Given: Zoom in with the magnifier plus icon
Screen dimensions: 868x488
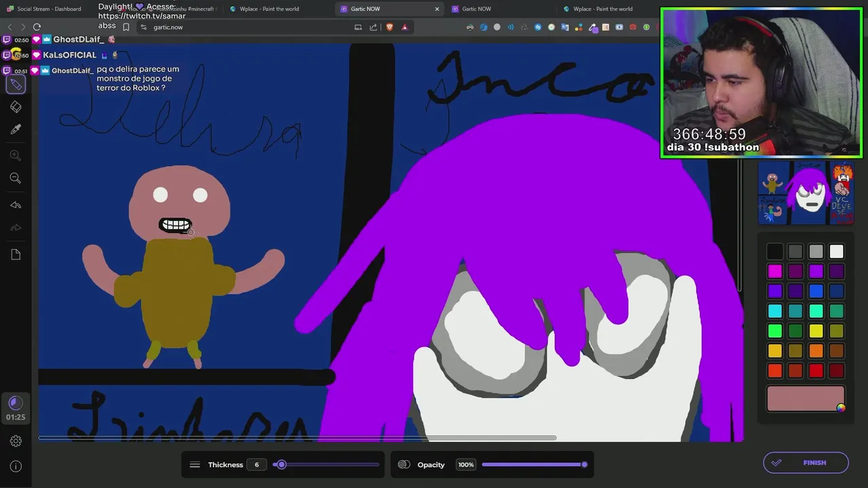Looking at the screenshot, I should pos(16,155).
